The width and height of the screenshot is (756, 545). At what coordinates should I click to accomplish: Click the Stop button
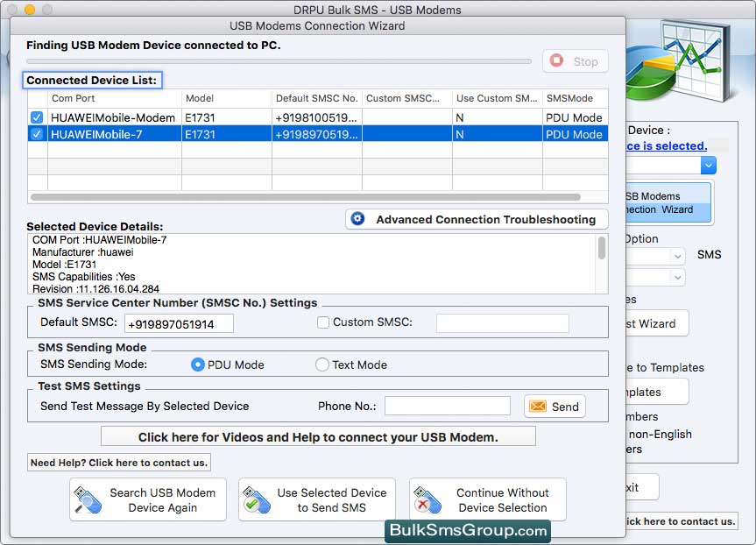(x=576, y=61)
